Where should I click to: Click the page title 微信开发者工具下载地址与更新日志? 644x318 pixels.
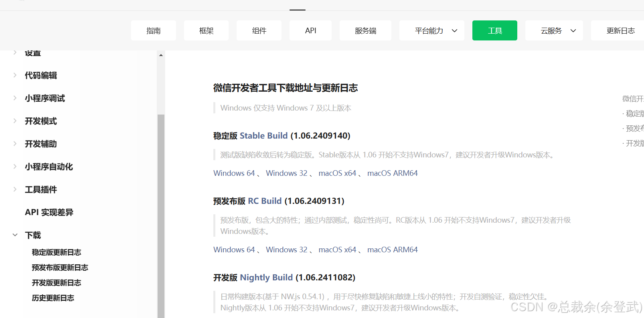[286, 88]
